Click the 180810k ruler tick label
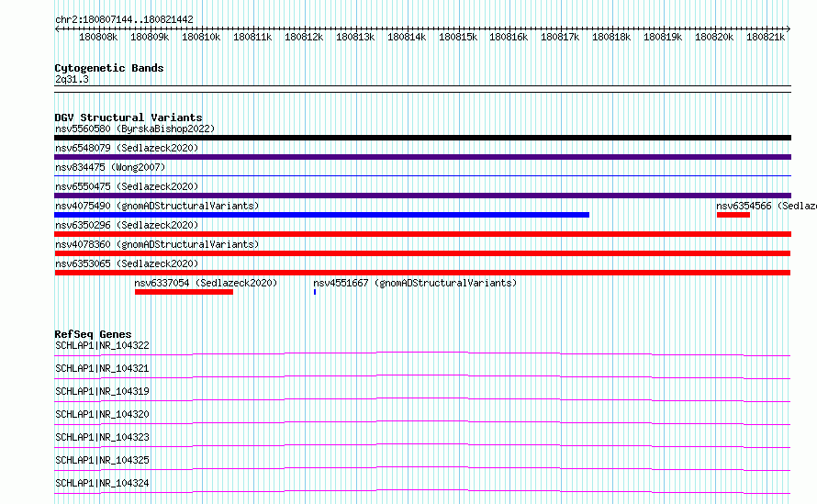817x504 pixels. click(x=201, y=38)
